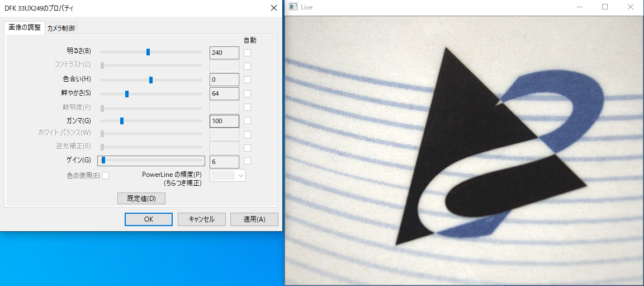Click the 適用(A) apply button
Viewport: 644px width, 286px height.
[x=254, y=219]
